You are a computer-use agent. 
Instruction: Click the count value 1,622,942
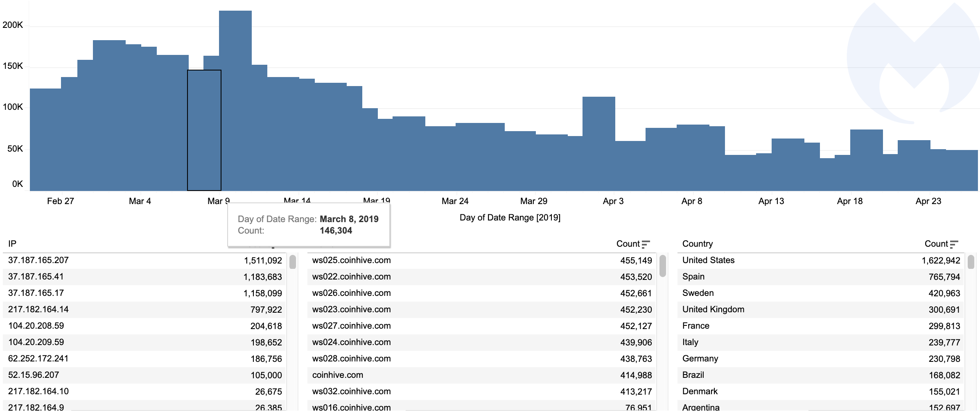[941, 261]
